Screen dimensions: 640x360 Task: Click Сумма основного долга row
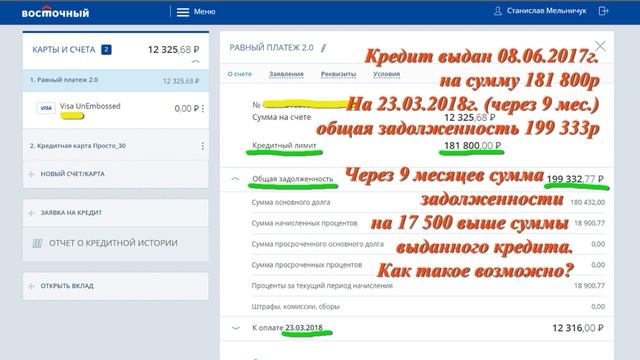pyautogui.click(x=428, y=202)
